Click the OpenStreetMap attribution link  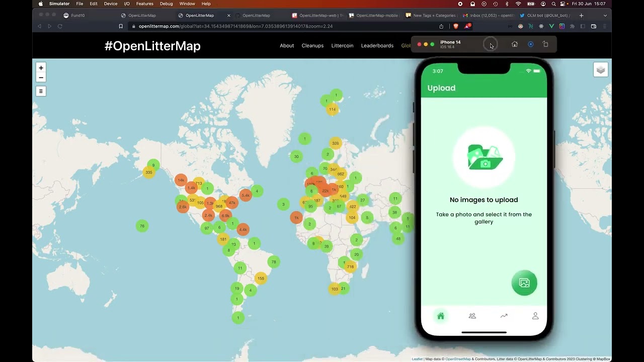(458, 359)
